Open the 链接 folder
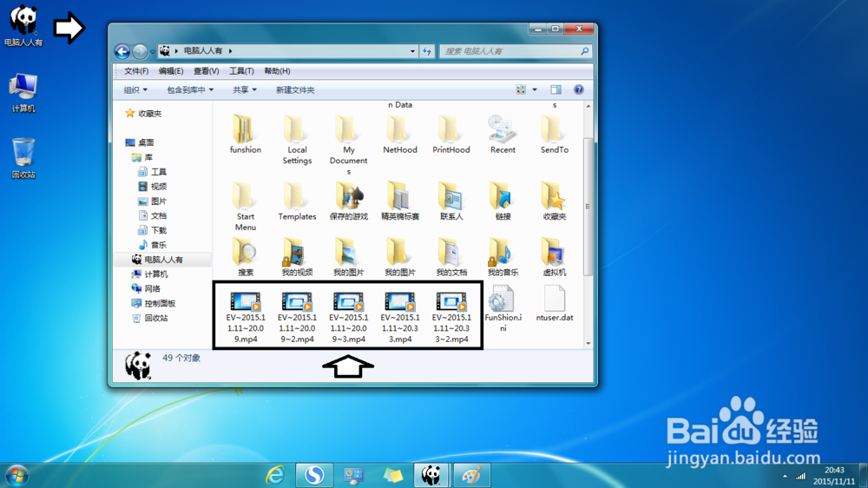 click(x=503, y=201)
